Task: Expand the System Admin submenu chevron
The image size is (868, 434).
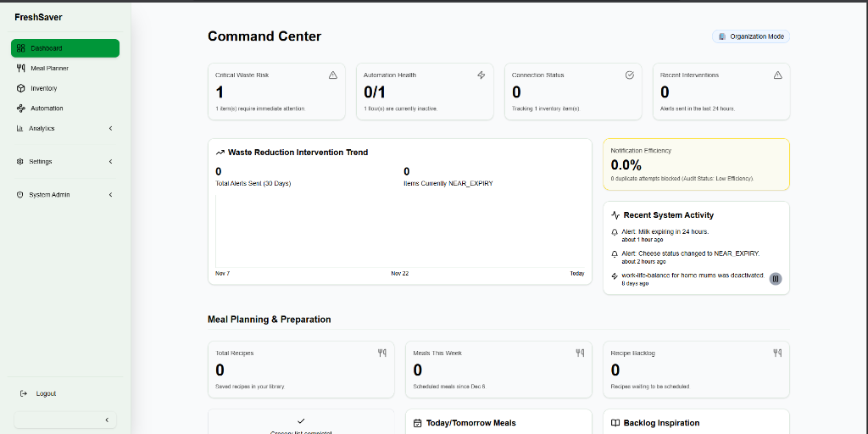Action: (110, 195)
